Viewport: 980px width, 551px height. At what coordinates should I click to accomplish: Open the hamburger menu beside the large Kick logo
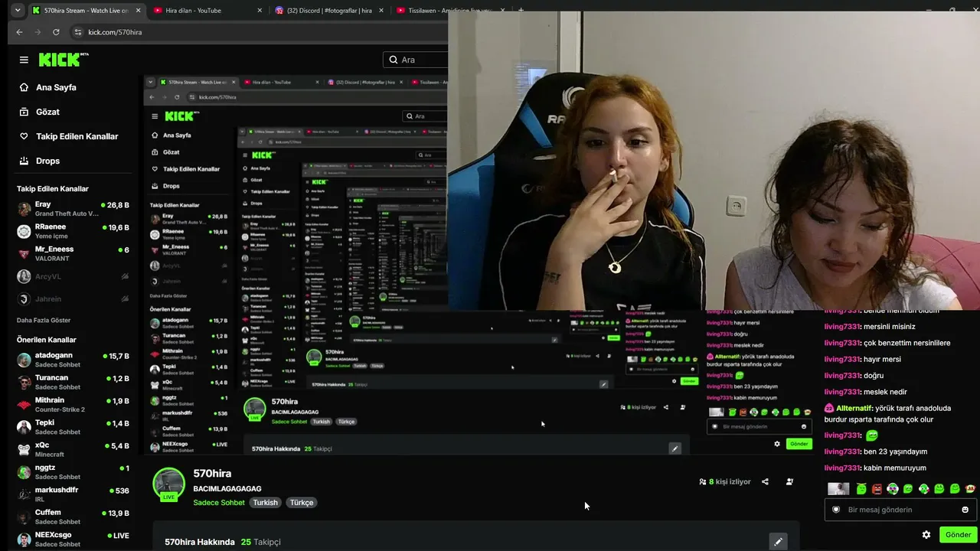coord(24,60)
